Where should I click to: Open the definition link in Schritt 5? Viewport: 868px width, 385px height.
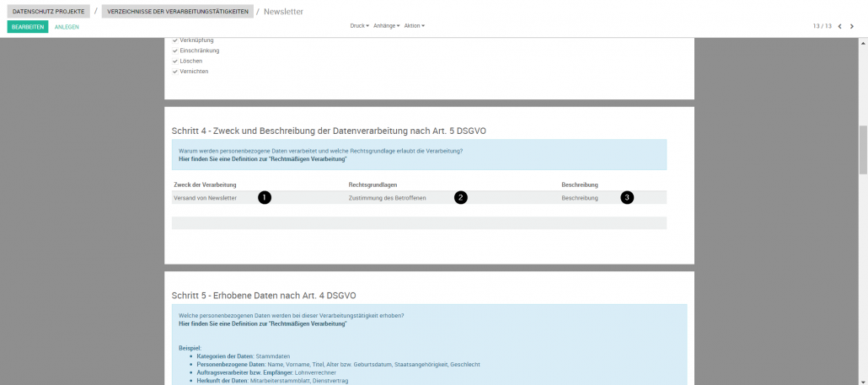pyautogui.click(x=263, y=324)
